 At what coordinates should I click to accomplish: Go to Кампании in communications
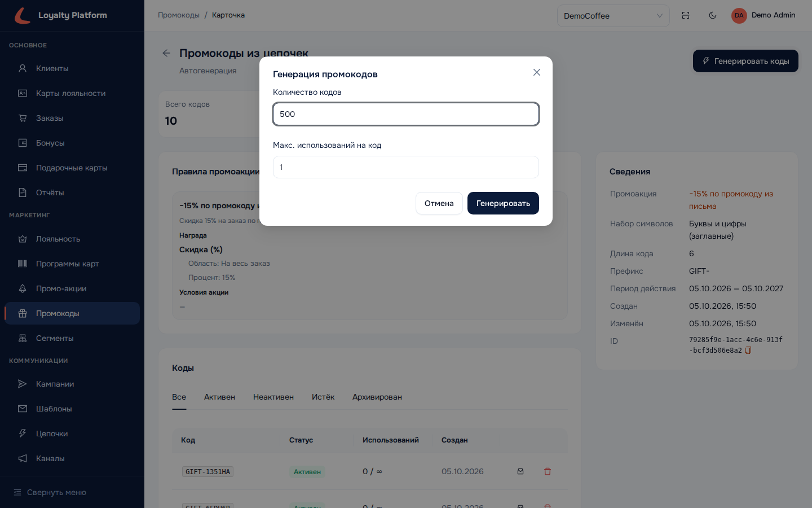coord(72,384)
